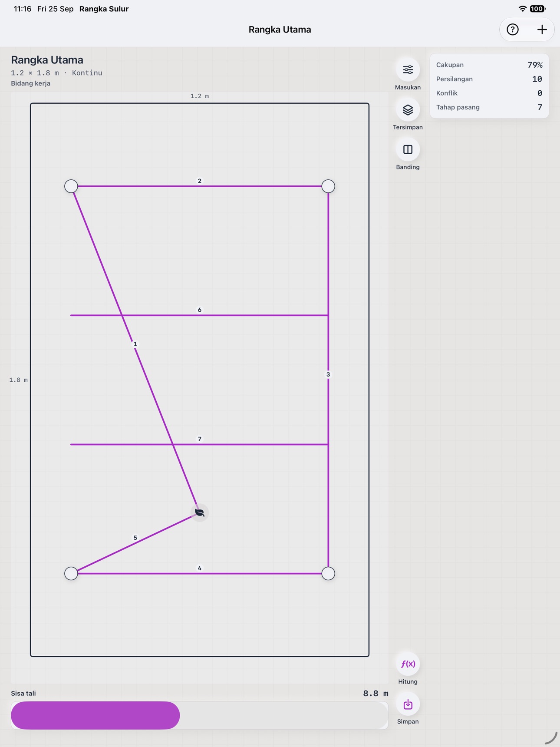Screen dimensions: 560x747
Task: Click the Bidang kerja label
Action: coord(30,83)
